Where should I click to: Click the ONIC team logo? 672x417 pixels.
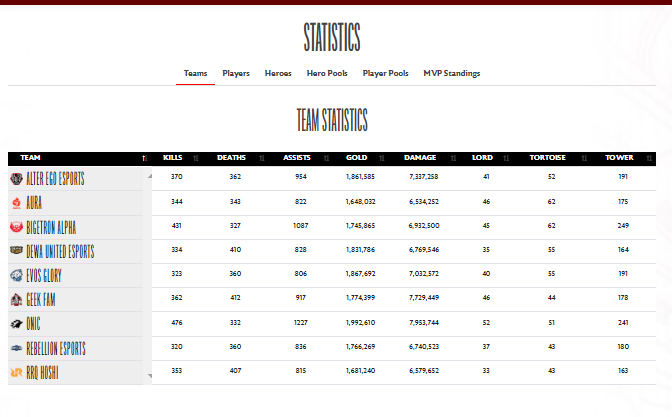tap(16, 324)
